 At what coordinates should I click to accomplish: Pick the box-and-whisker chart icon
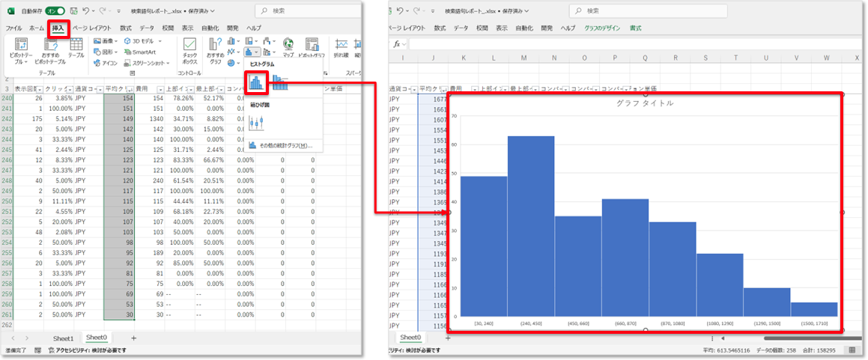point(256,123)
